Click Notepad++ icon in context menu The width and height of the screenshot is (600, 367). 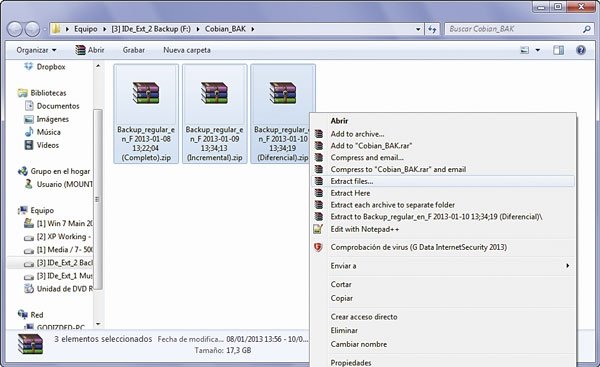318,229
